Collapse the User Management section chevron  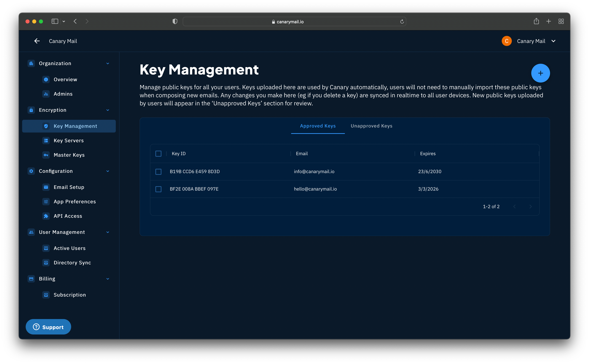(x=108, y=232)
